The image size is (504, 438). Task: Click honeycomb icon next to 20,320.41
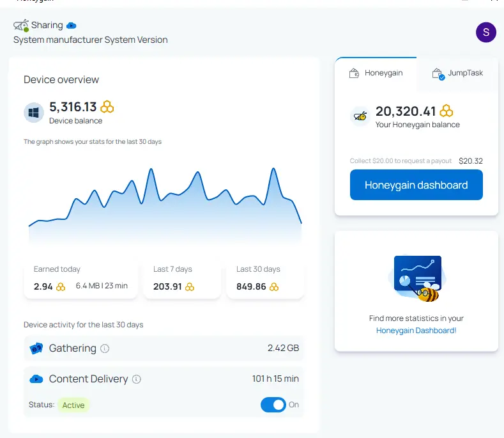(x=446, y=111)
